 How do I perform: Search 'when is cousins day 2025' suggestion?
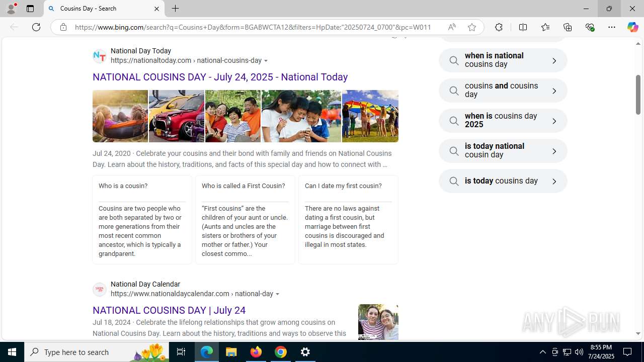click(x=503, y=121)
